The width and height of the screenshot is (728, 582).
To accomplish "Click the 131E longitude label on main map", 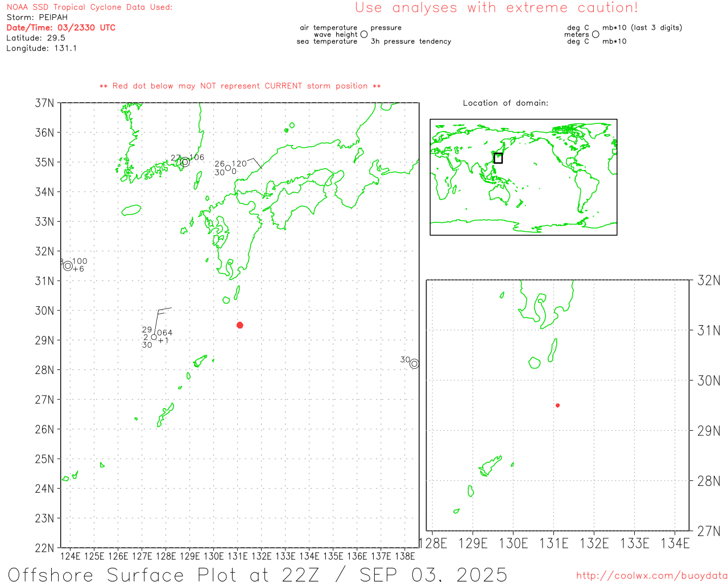I will click(238, 556).
